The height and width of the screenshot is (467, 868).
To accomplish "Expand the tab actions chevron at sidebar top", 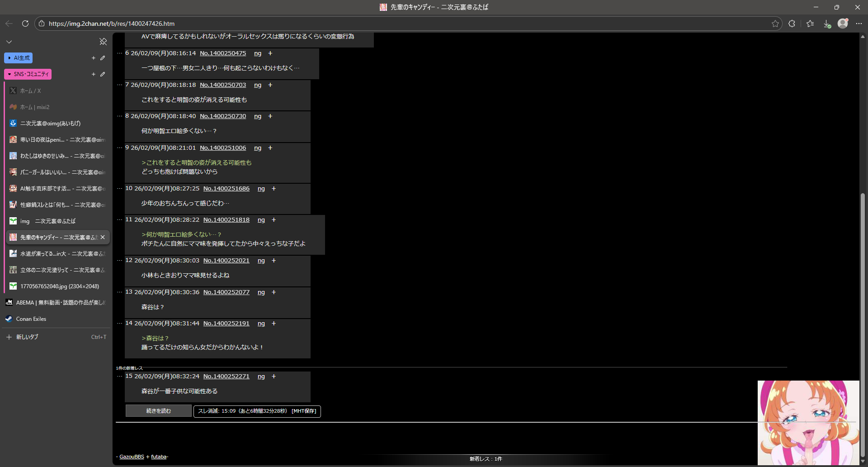I will (9, 42).
